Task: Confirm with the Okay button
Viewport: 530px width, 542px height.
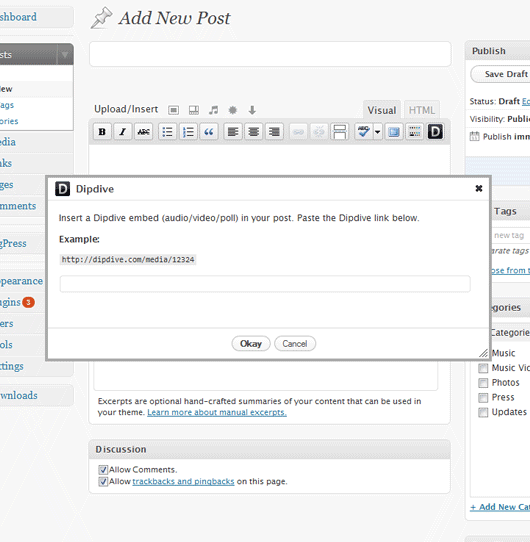Action: tap(251, 344)
